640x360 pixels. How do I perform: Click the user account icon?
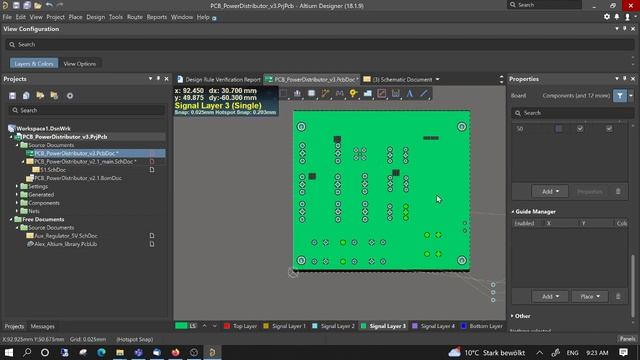tap(627, 17)
